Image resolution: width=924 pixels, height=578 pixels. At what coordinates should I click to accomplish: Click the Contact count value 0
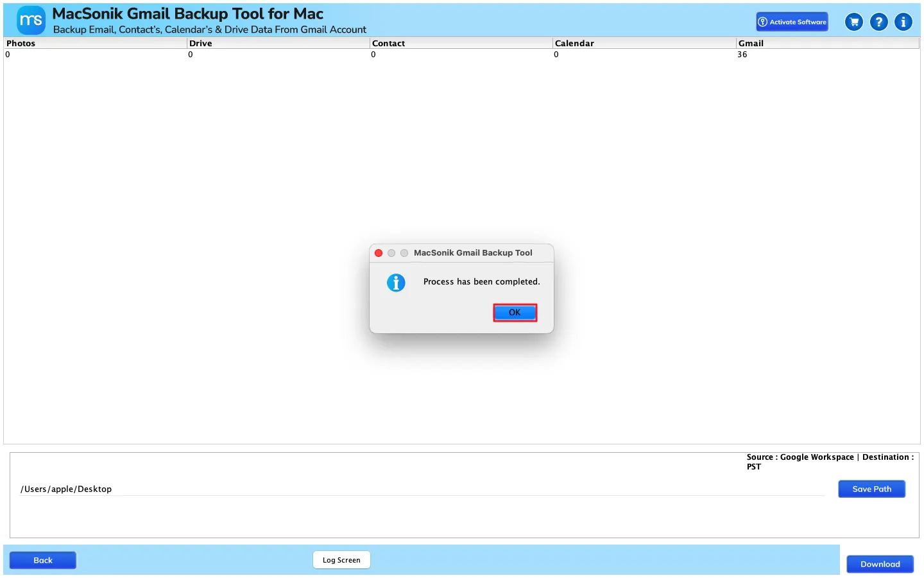coord(373,55)
